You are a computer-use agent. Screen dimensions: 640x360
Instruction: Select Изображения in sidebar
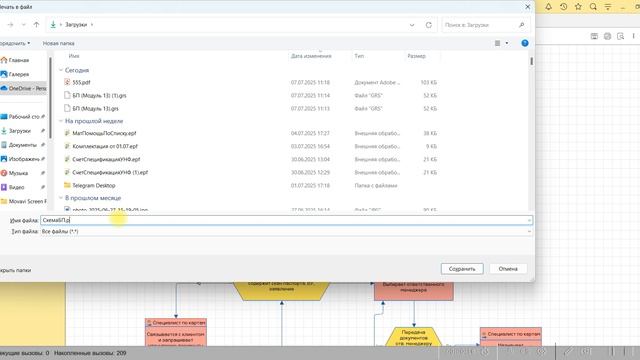coord(23,159)
